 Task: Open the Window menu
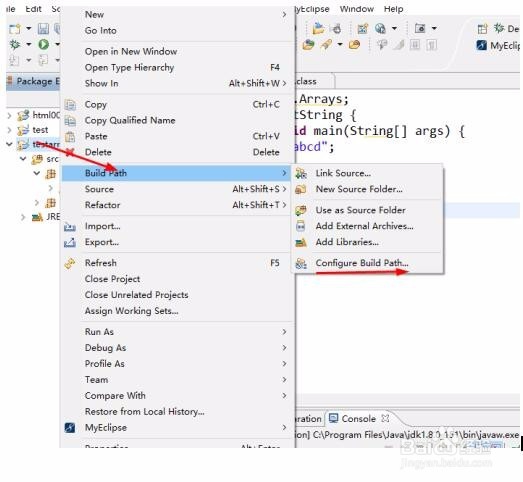click(x=357, y=9)
